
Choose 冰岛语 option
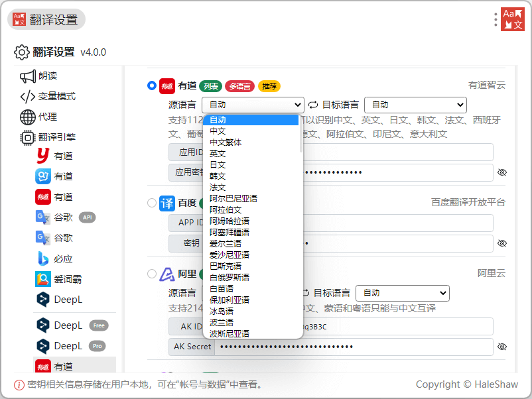coord(251,312)
